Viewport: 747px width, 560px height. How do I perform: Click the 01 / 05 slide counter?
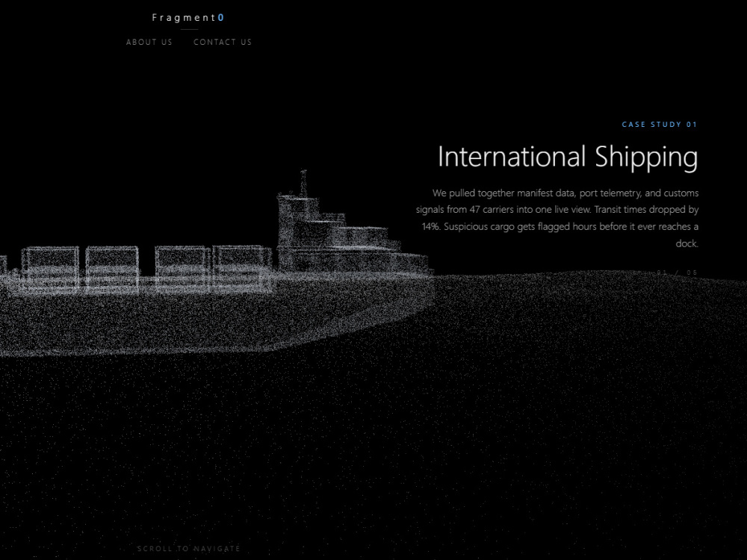point(678,273)
